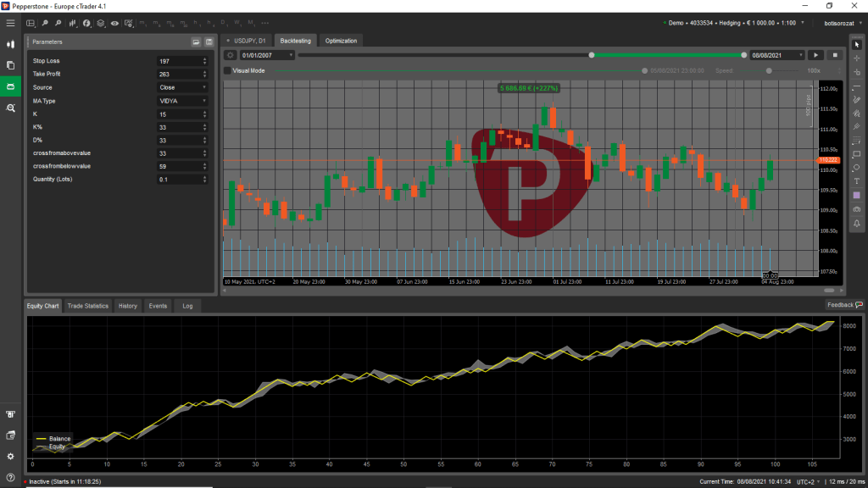Click the price alert bell icon
Viewport: 868px width, 488px height.
857,223
